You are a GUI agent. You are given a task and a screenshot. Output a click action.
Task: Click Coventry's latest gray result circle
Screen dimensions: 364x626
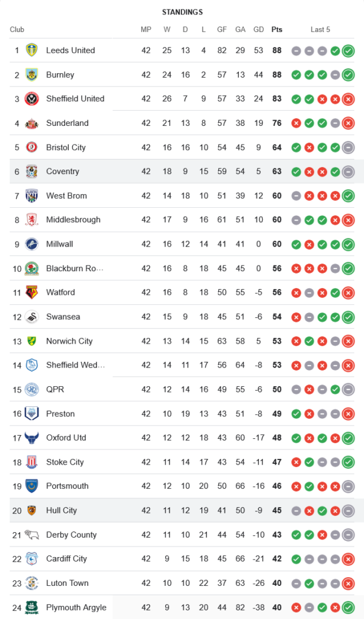(x=348, y=172)
